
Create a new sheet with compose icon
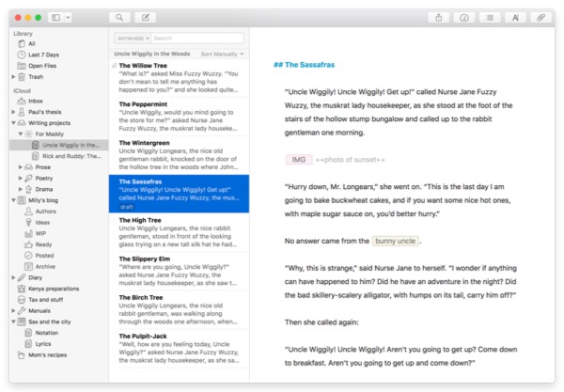point(146,17)
